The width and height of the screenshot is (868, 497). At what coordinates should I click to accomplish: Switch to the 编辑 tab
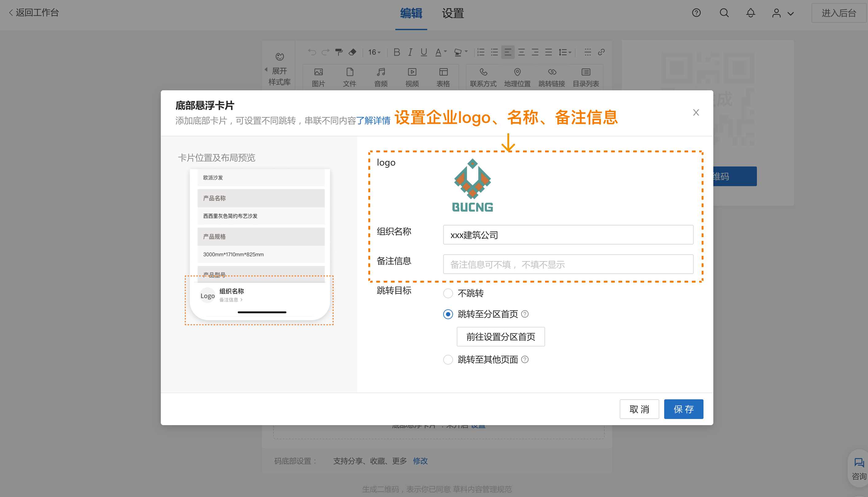point(411,13)
